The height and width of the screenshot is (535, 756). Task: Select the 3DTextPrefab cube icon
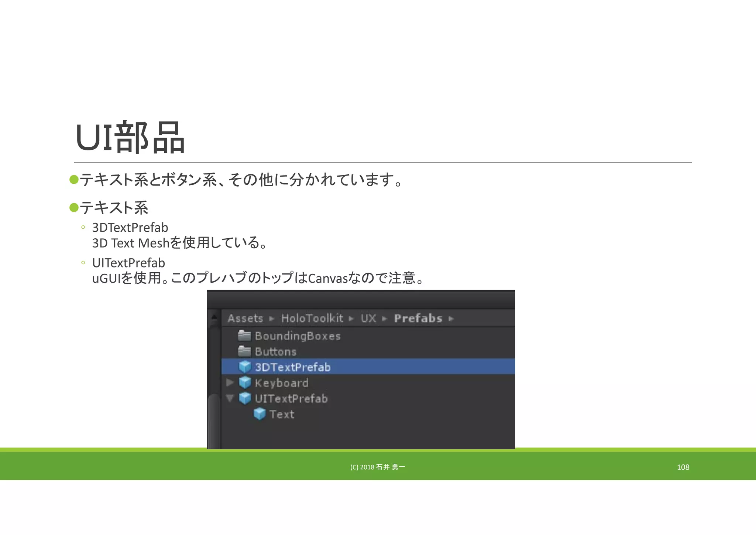(x=245, y=367)
